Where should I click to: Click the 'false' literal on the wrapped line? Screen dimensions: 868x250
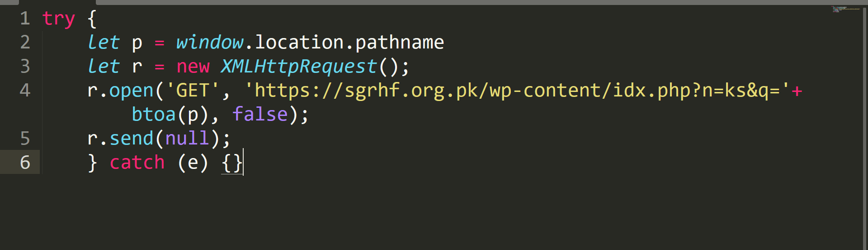[x=260, y=114]
